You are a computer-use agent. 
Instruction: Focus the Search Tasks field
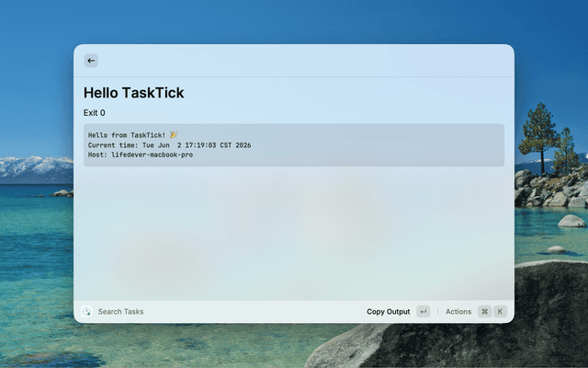(x=120, y=312)
